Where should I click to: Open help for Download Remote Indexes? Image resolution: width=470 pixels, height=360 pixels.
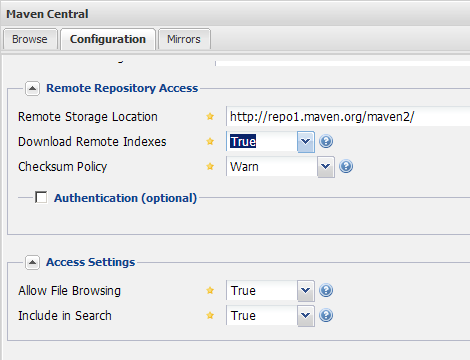pyautogui.click(x=326, y=141)
